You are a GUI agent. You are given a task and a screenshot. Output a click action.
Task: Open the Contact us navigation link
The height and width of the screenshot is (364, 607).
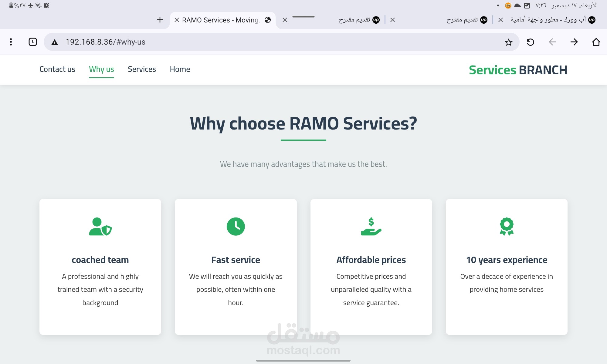click(57, 69)
